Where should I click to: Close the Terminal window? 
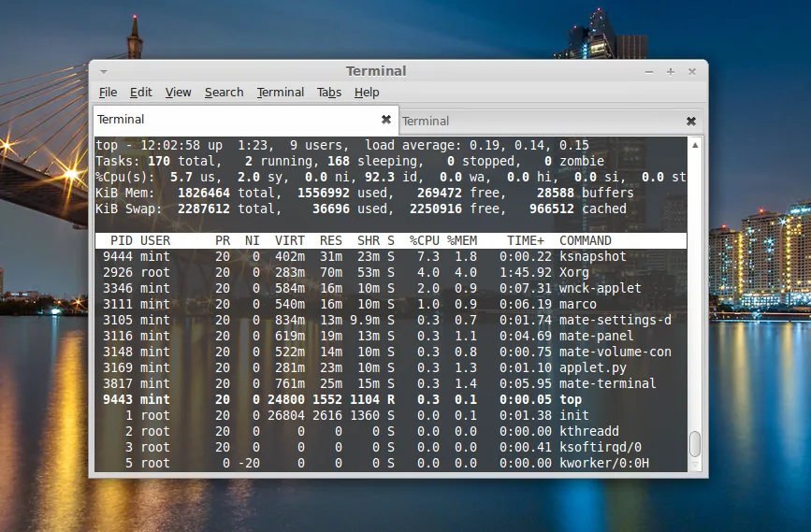pyautogui.click(x=692, y=72)
